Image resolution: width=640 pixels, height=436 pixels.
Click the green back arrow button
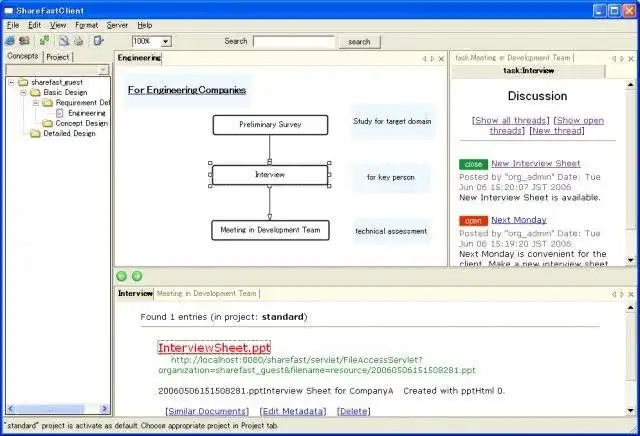click(x=122, y=276)
